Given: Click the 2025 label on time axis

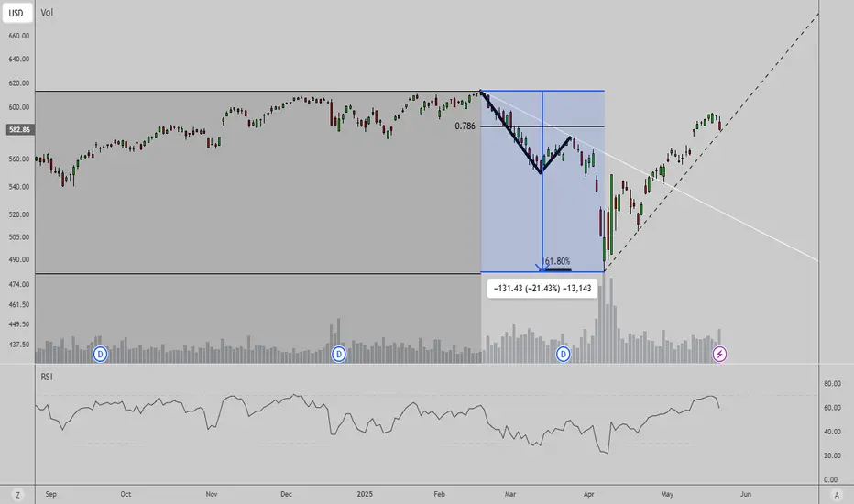Looking at the screenshot, I should pyautogui.click(x=365, y=494).
